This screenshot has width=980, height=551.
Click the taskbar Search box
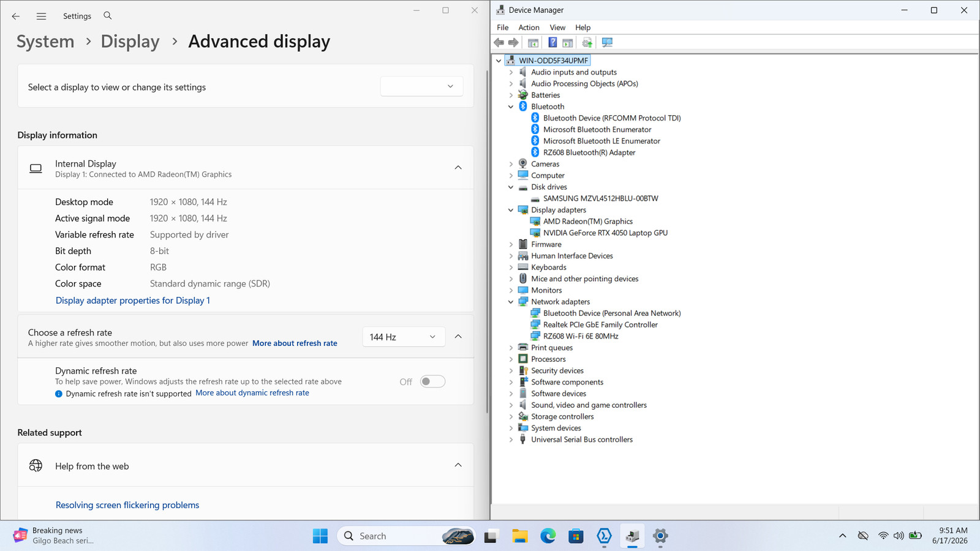pos(406,536)
